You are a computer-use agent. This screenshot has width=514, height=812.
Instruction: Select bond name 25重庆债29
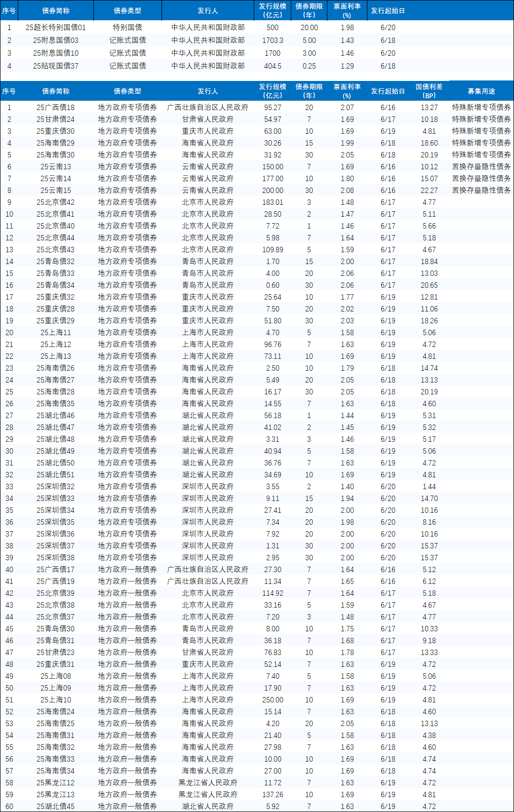point(56,321)
